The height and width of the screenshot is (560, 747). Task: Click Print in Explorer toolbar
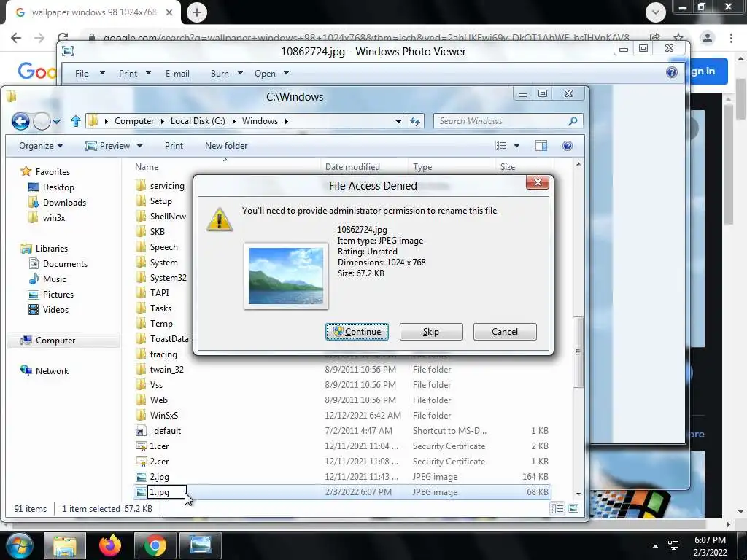174,146
